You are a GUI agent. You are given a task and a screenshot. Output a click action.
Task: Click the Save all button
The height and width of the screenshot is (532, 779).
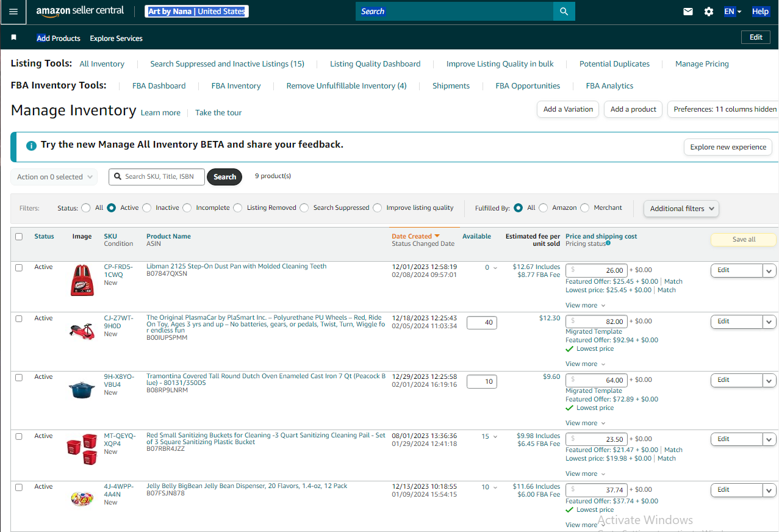coord(744,240)
